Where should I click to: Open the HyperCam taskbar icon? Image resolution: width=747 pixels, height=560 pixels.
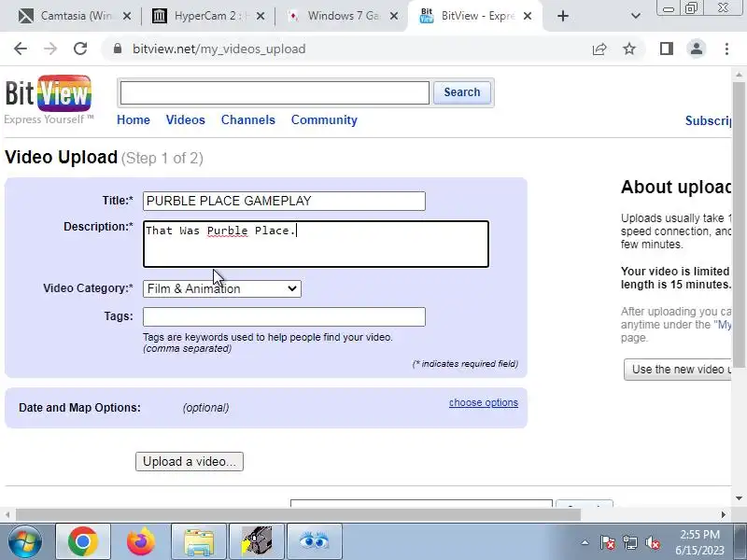coord(257,541)
